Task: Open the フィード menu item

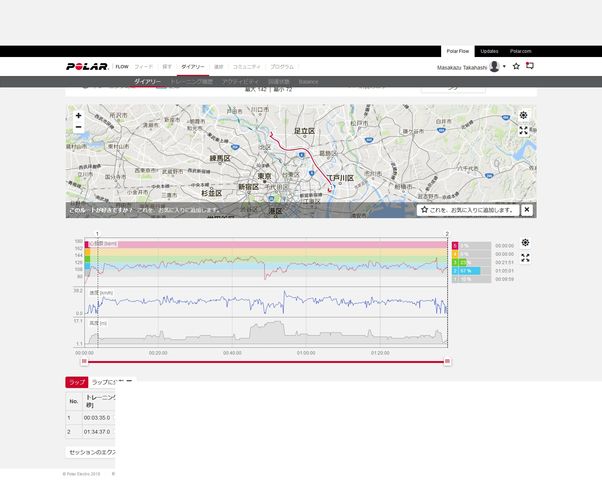Action: pos(144,67)
